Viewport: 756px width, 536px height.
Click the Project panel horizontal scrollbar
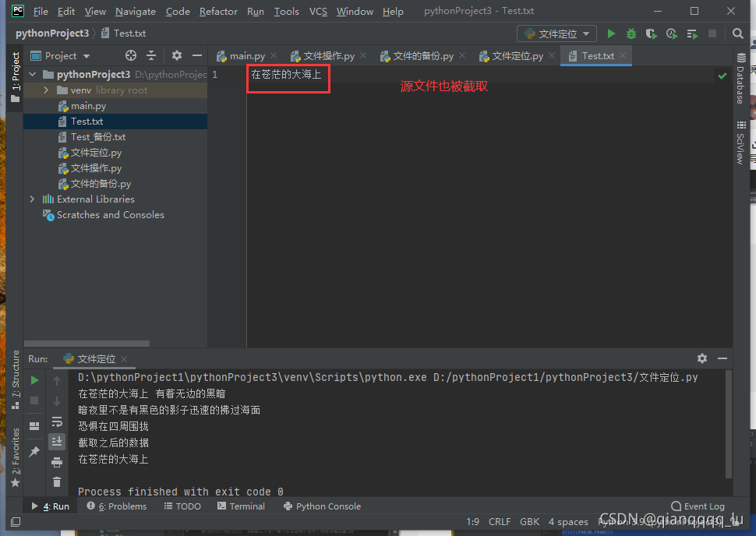point(87,344)
